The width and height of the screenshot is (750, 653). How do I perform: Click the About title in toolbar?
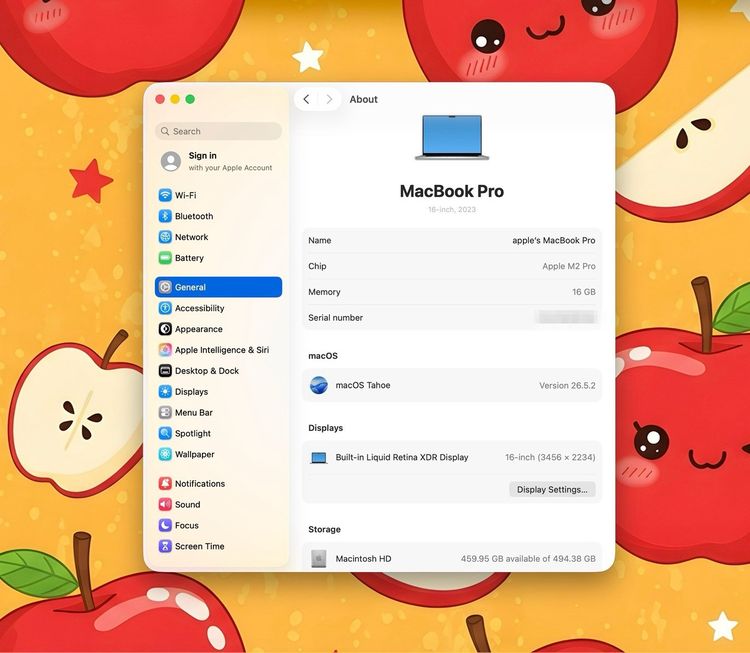[x=364, y=99]
